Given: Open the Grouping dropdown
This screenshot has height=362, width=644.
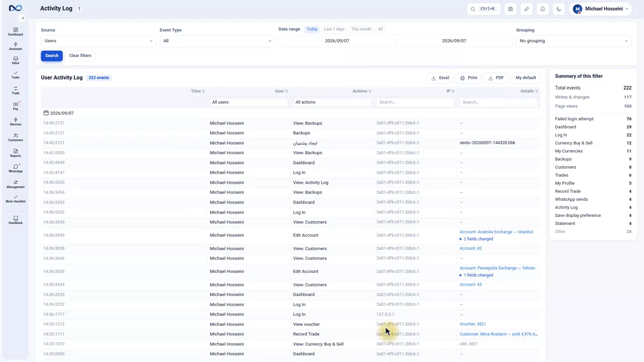Looking at the screenshot, I should 574,41.
